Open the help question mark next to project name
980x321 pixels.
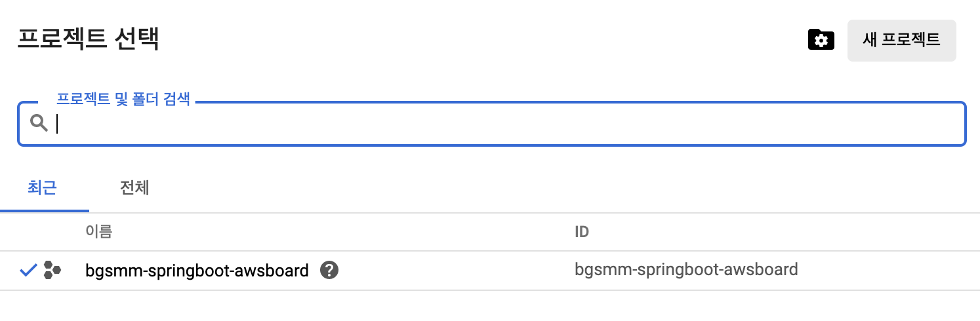pos(329,270)
